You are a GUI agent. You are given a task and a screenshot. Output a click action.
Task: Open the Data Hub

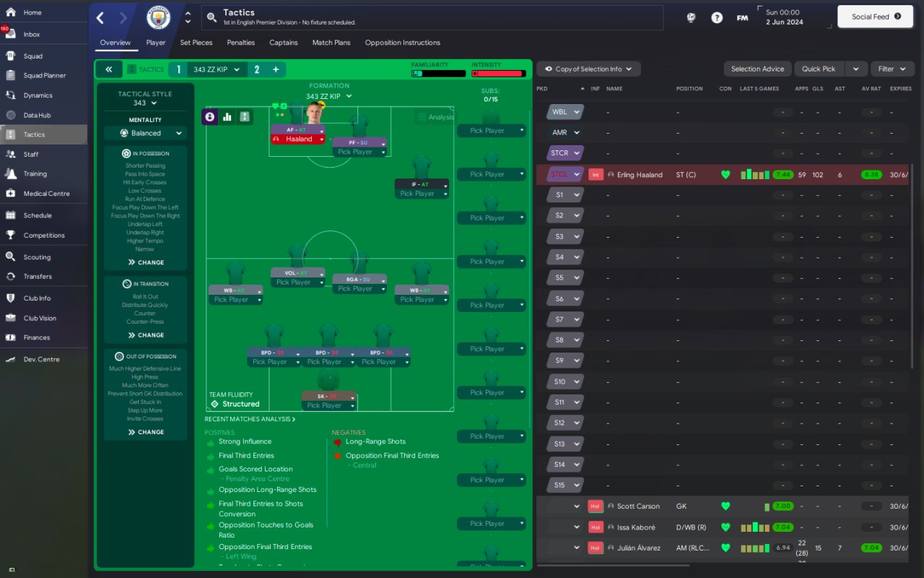click(x=36, y=115)
